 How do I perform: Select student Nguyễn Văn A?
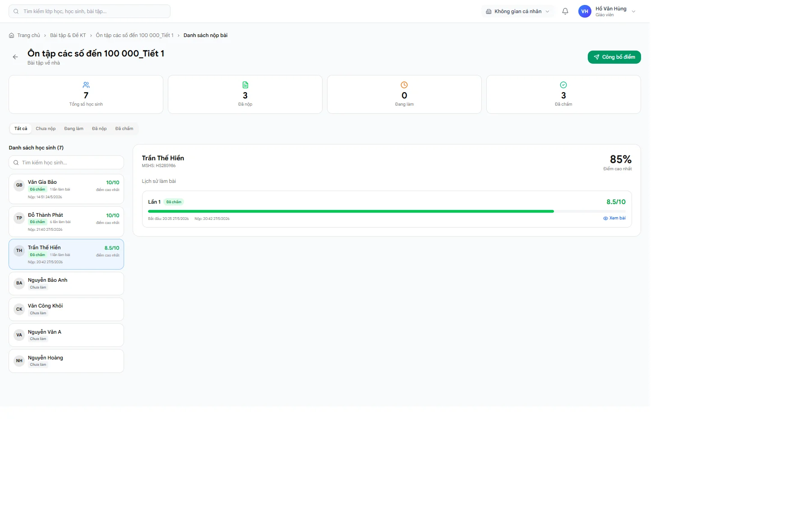point(66,335)
